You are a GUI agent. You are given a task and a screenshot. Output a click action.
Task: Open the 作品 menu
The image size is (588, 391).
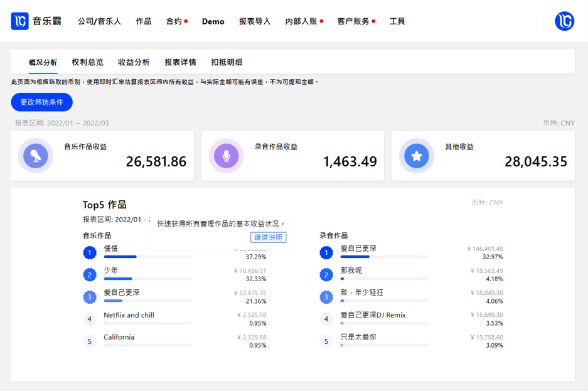click(144, 21)
